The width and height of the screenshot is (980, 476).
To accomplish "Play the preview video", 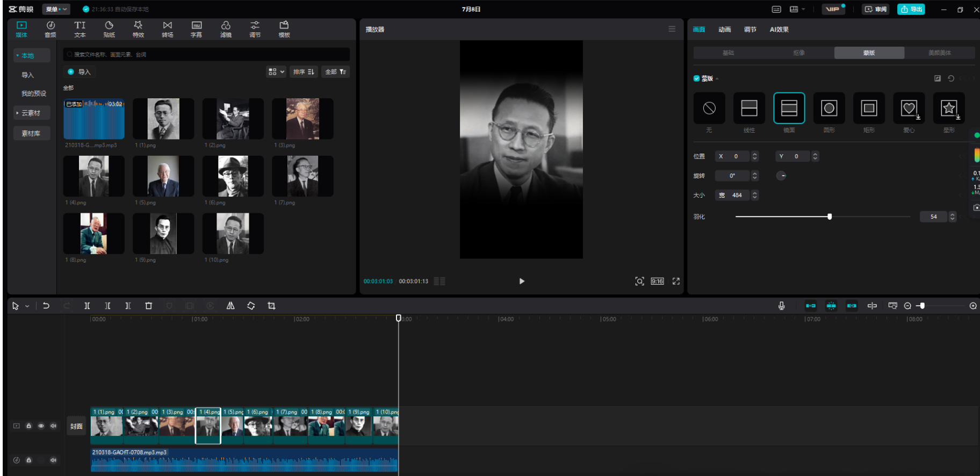I will (x=522, y=281).
